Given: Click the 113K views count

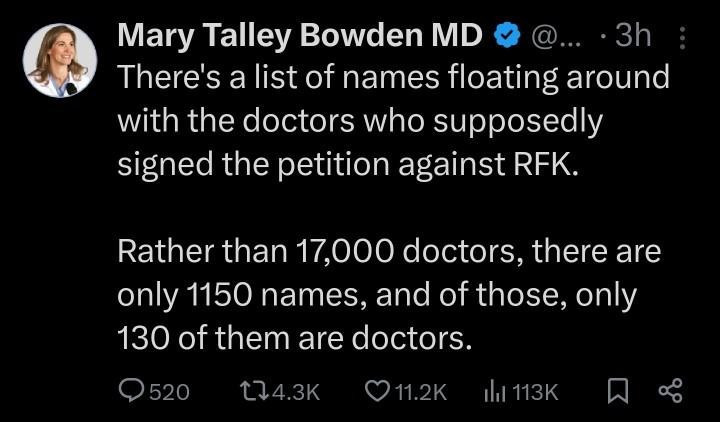Looking at the screenshot, I should (x=535, y=392).
